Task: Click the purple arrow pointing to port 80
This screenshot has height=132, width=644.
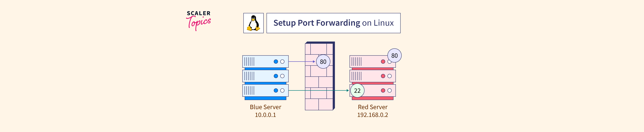Action: click(301, 62)
